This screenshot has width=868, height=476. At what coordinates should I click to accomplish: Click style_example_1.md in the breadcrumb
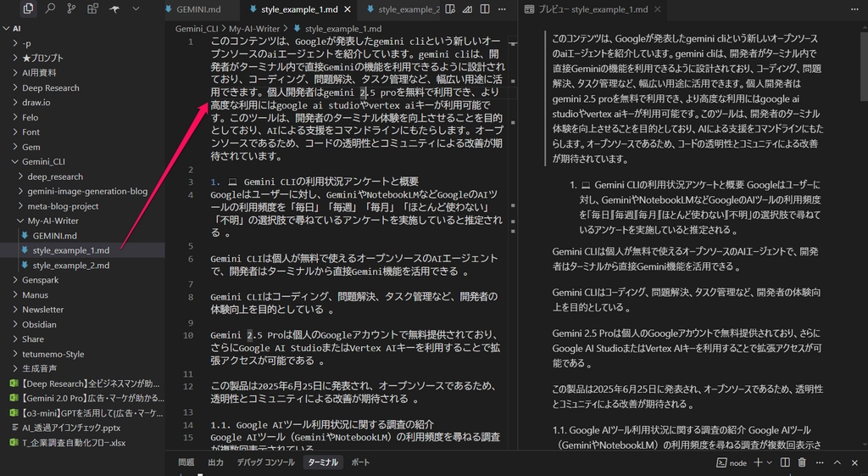click(343, 29)
